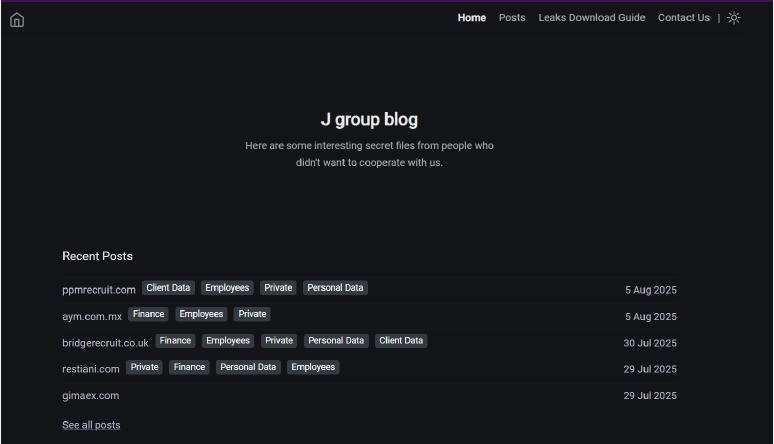Screen dimensions: 774x444
Task: Click the Recent Posts heading
Action: (x=97, y=256)
